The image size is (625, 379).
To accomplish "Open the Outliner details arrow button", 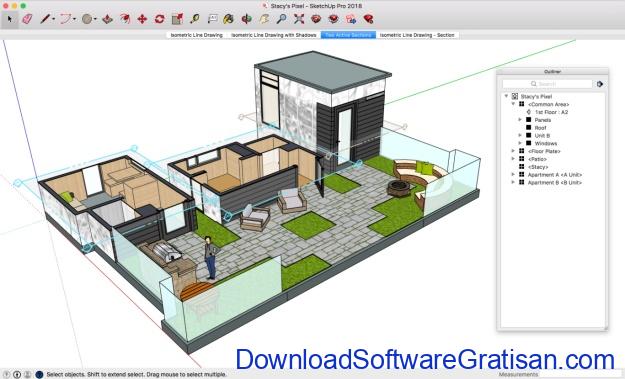I will pos(600,84).
